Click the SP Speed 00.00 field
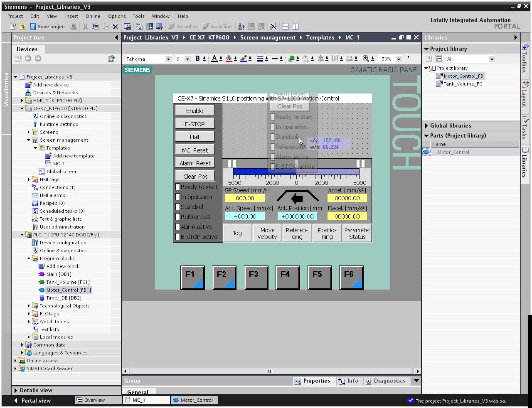This screenshot has height=408, width=532. (245, 199)
